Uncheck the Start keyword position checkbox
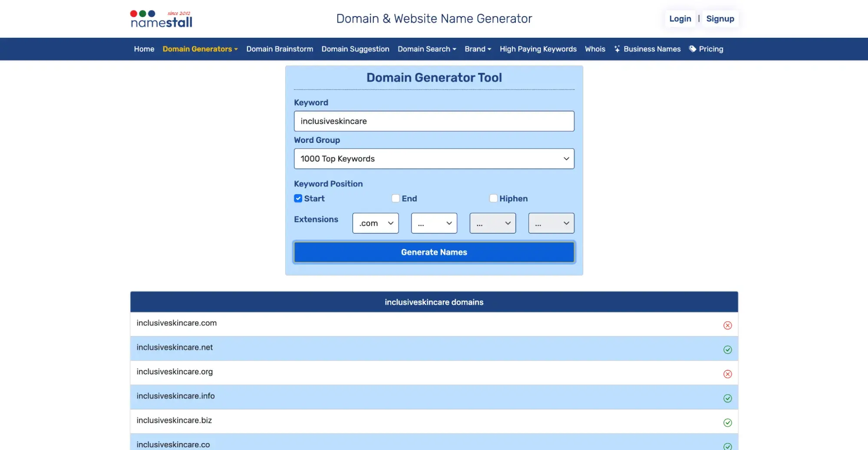The width and height of the screenshot is (868, 450). [x=298, y=199]
